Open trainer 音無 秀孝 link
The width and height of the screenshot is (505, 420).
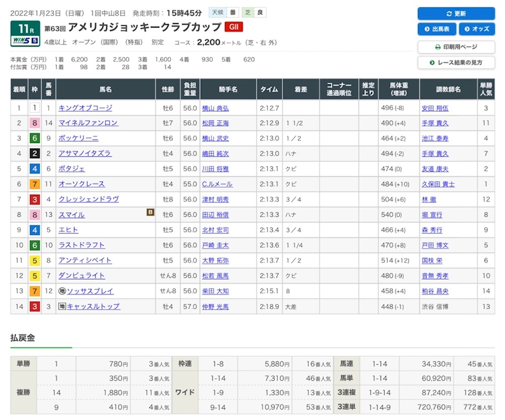tap(435, 276)
